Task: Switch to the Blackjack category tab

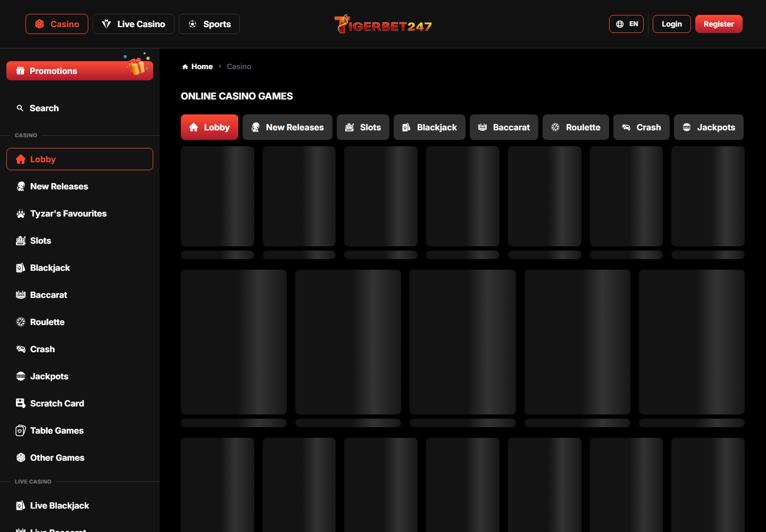Action: pyautogui.click(x=429, y=127)
